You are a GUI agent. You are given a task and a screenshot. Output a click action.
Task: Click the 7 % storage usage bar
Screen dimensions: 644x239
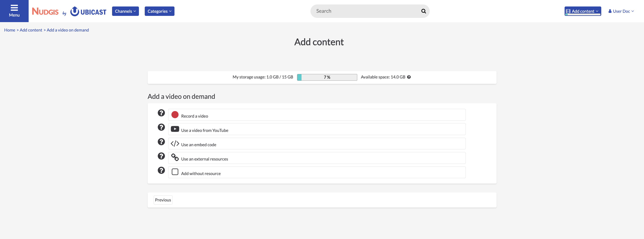point(327,77)
